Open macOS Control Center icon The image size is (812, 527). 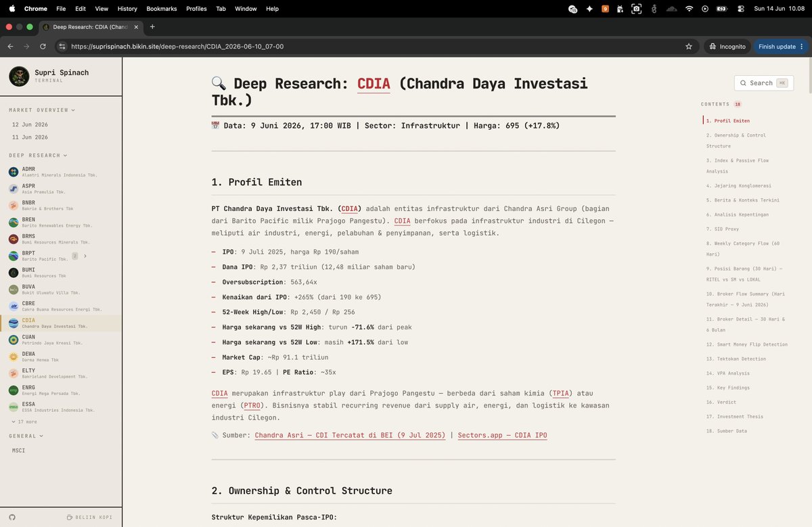pyautogui.click(x=741, y=9)
